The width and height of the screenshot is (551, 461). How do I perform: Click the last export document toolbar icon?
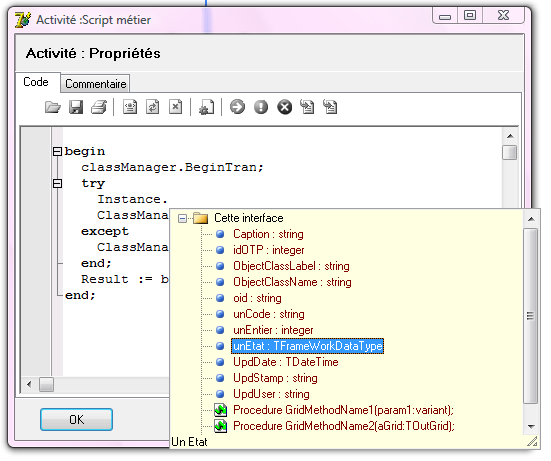click(x=330, y=107)
